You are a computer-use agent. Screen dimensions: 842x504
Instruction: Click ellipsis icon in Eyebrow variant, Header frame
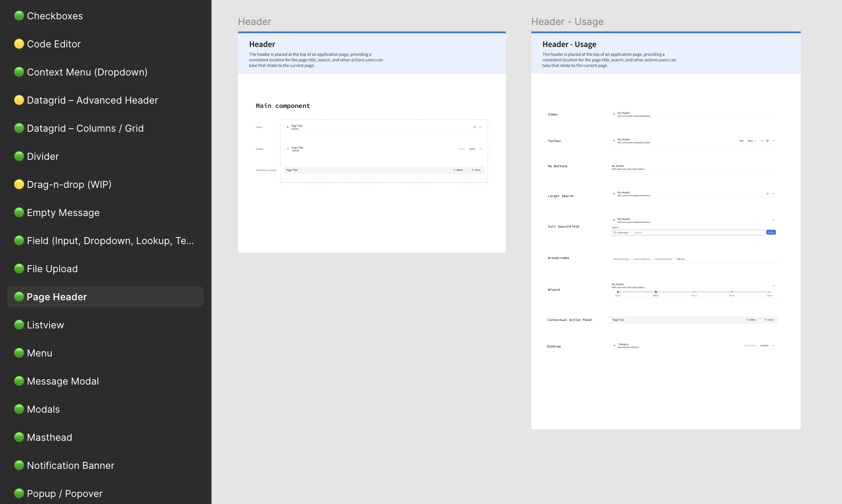[481, 149]
